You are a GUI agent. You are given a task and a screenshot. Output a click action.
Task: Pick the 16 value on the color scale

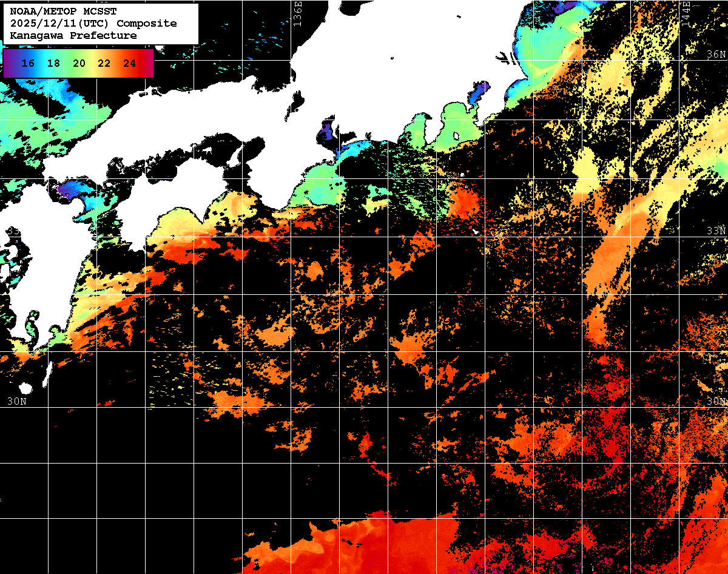(28, 63)
